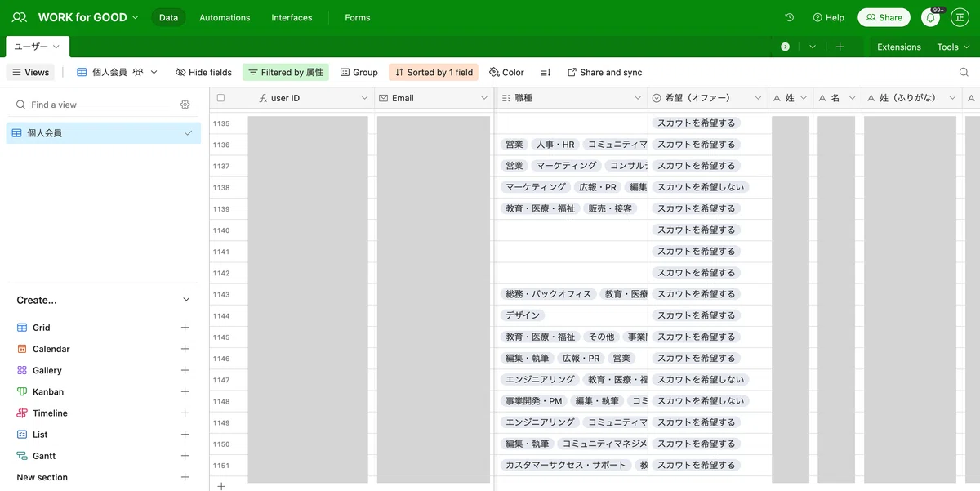The image size is (980, 491).
Task: Click スカウトを希望しない in row 1138
Action: pyautogui.click(x=701, y=187)
